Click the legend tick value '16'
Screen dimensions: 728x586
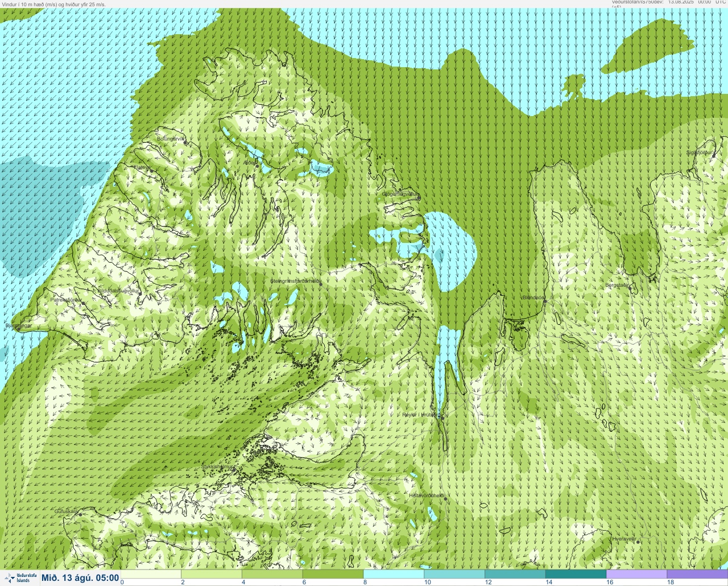coord(610,582)
